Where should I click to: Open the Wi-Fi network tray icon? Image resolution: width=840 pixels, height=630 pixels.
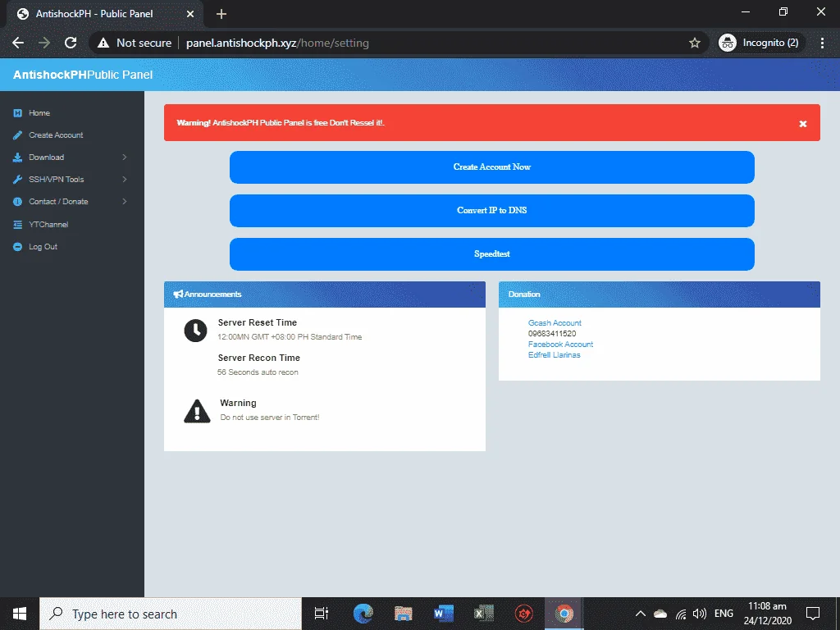(681, 614)
